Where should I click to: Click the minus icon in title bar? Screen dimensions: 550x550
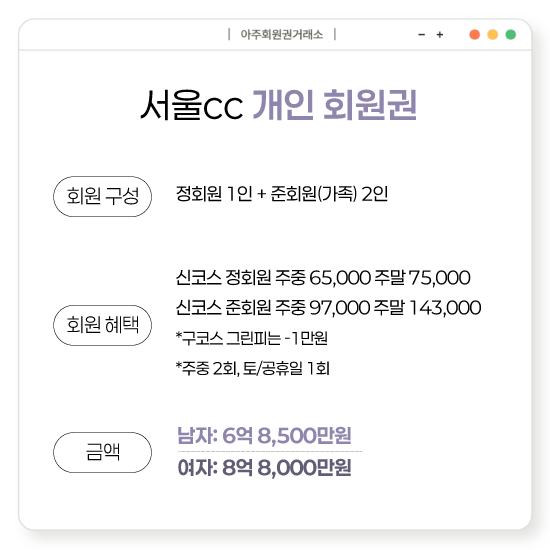(422, 35)
